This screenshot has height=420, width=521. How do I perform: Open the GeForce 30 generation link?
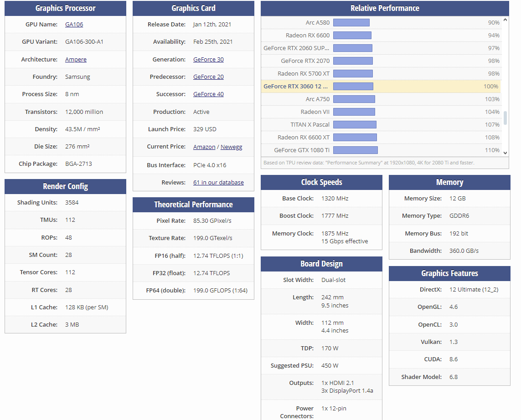(x=208, y=59)
